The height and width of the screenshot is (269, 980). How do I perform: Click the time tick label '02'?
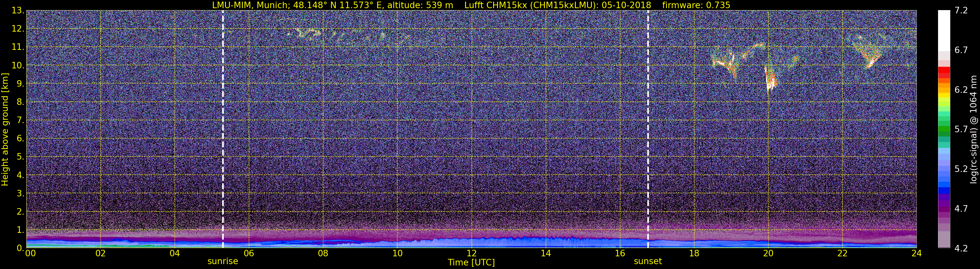click(101, 253)
